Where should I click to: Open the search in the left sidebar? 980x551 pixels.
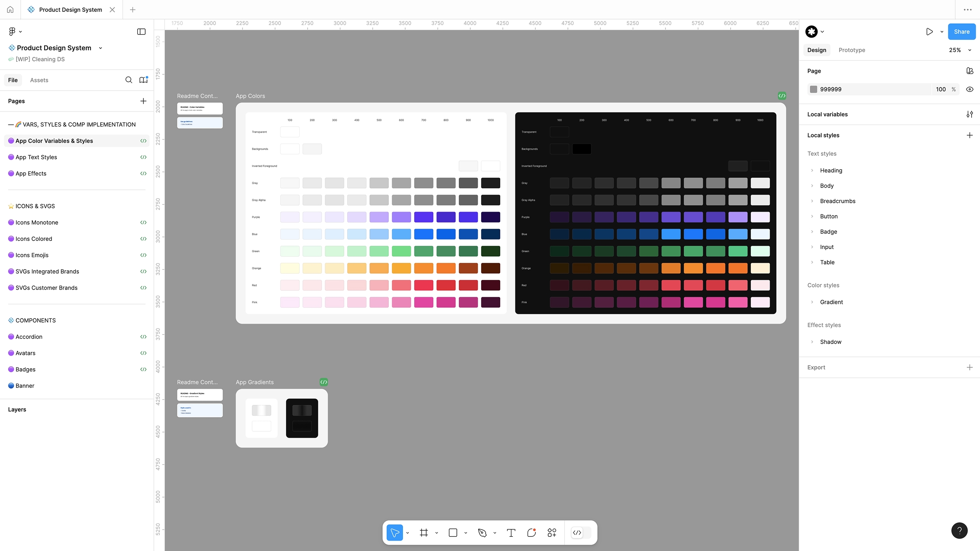point(129,80)
